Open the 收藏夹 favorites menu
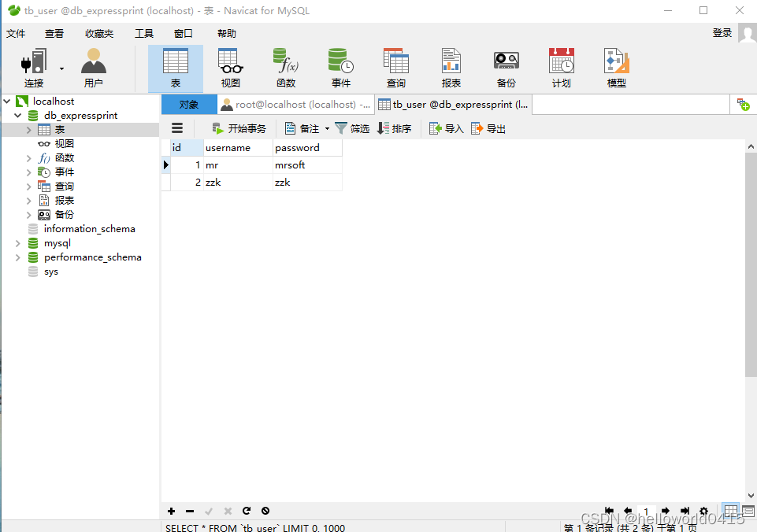Screen dimensions: 757x532 click(x=99, y=34)
